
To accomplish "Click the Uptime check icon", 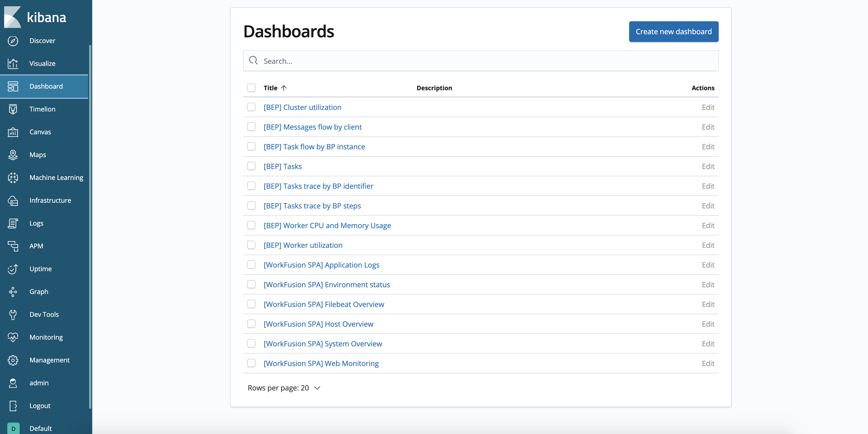I will 13,269.
